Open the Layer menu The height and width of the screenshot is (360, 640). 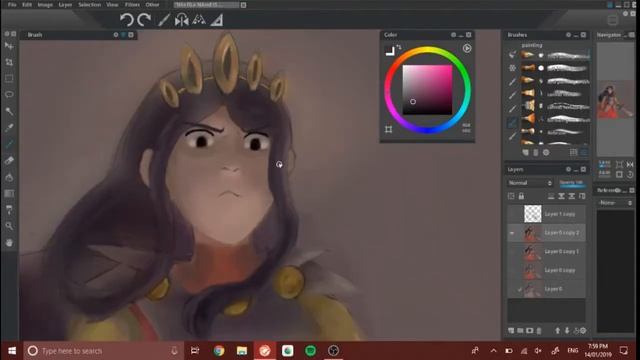click(65, 4)
